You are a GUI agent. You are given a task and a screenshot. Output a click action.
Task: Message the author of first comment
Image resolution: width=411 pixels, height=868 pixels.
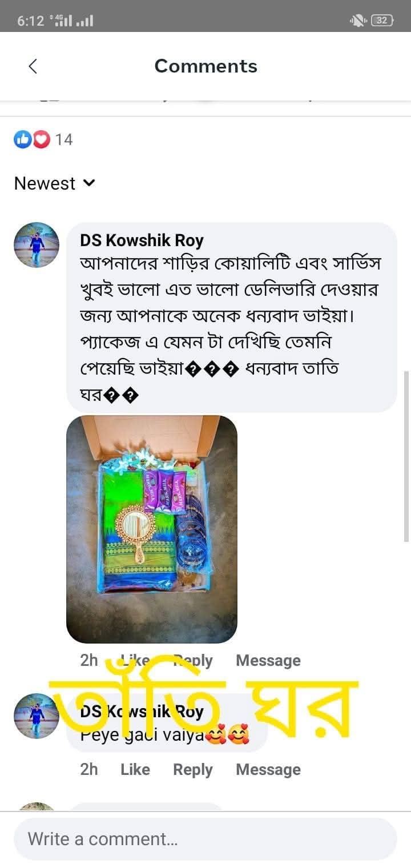click(268, 661)
